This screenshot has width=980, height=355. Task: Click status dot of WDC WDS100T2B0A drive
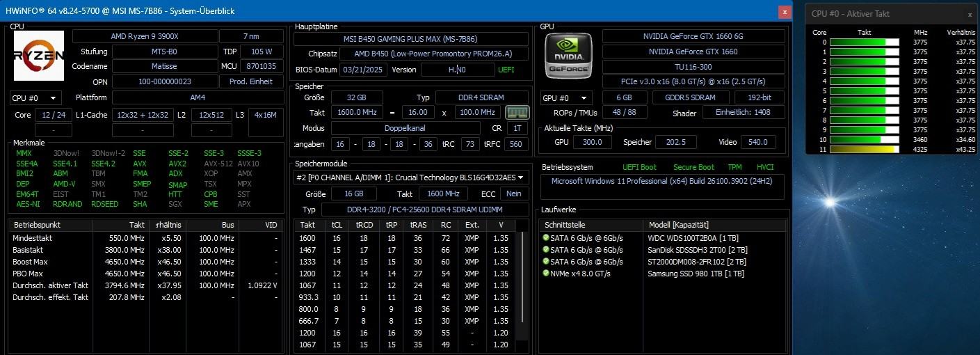pos(546,238)
